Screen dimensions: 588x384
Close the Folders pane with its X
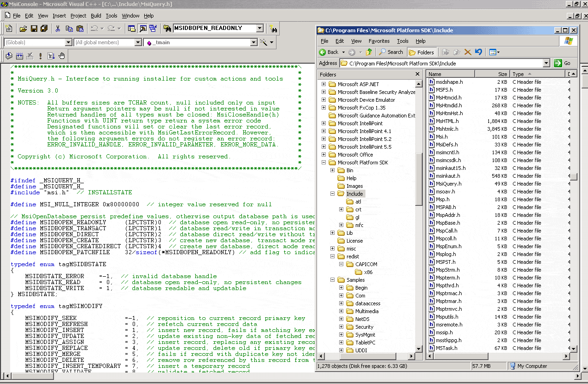(417, 74)
